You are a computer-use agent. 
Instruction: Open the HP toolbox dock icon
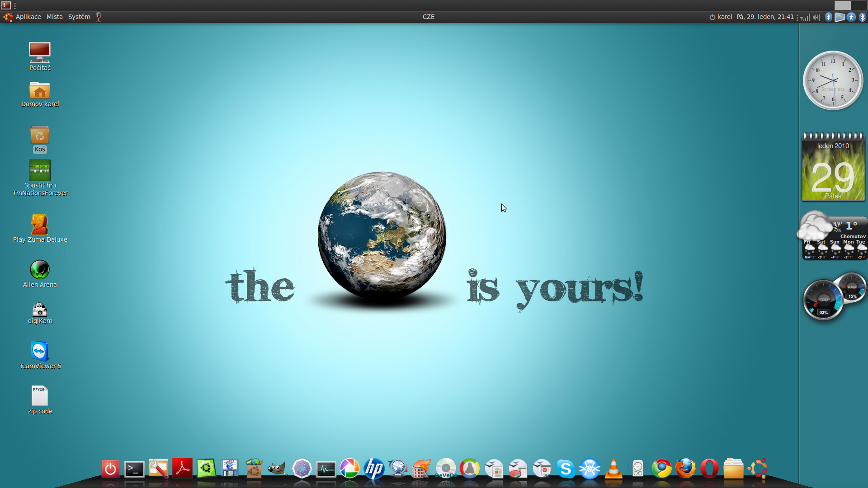[x=374, y=468]
